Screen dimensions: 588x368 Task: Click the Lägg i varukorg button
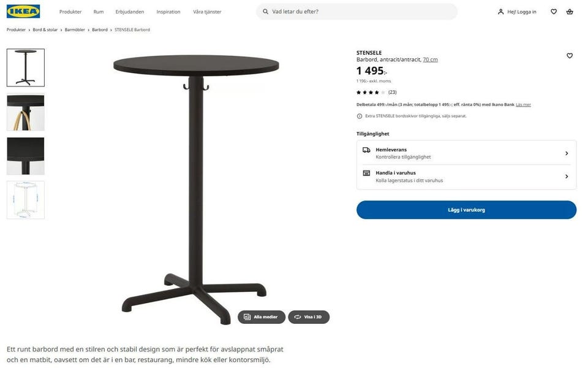pos(466,210)
